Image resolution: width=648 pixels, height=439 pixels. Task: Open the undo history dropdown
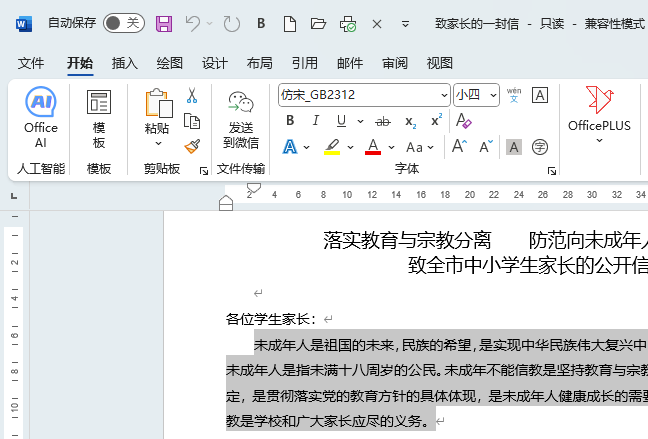pos(210,24)
